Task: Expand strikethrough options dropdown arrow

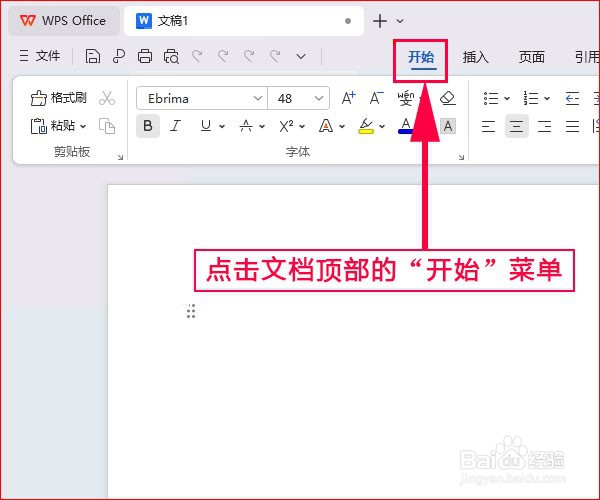Action: (x=262, y=126)
